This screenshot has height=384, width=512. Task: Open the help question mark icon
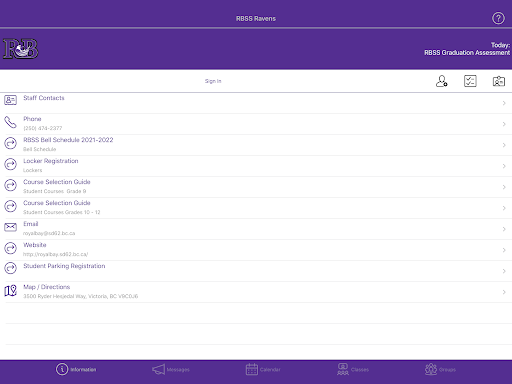point(498,18)
